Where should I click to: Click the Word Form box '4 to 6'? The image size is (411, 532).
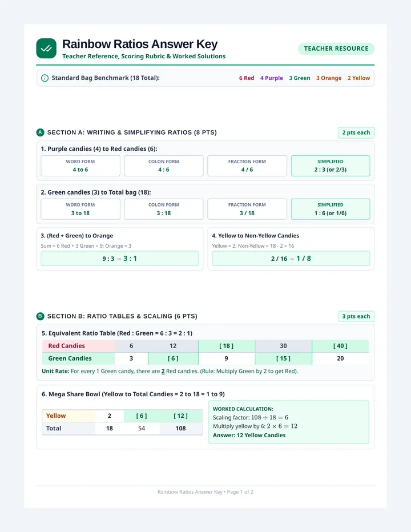pos(80,166)
